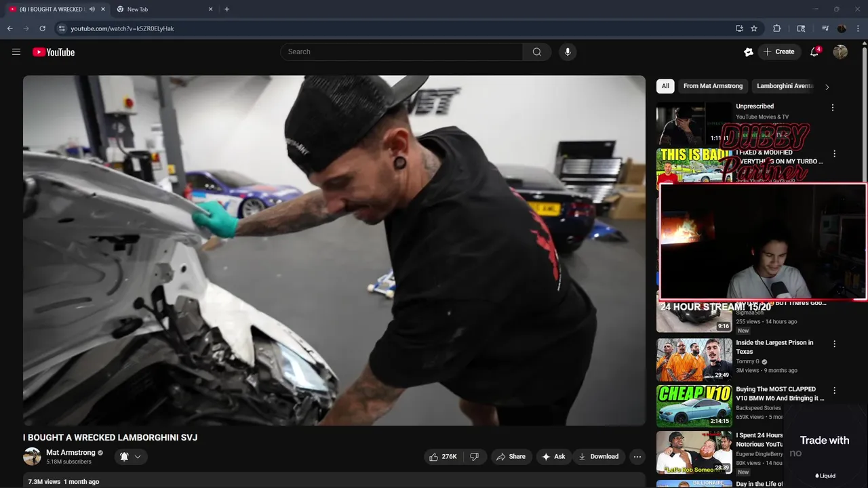The height and width of the screenshot is (488, 868).
Task: Select the All filter chip
Action: pyautogui.click(x=665, y=86)
